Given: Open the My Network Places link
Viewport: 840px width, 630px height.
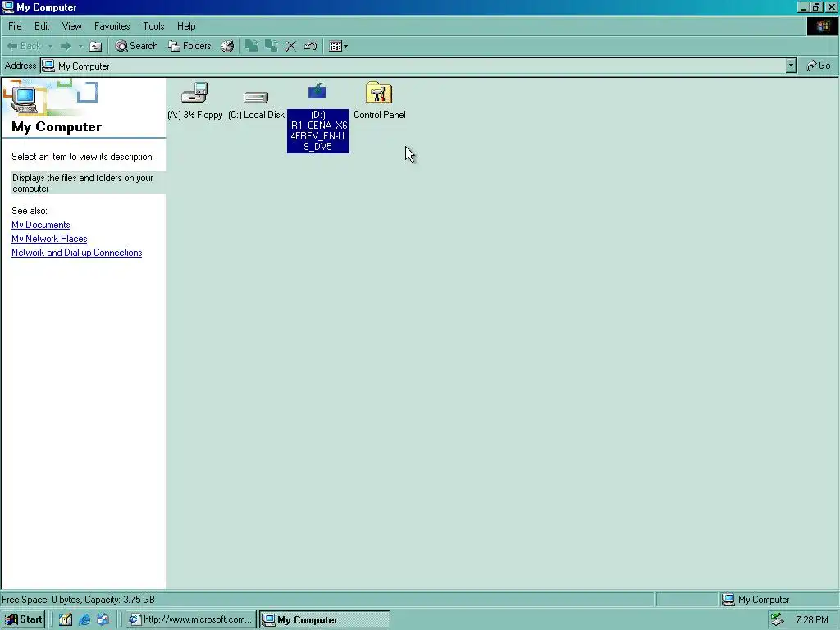Looking at the screenshot, I should pos(49,239).
